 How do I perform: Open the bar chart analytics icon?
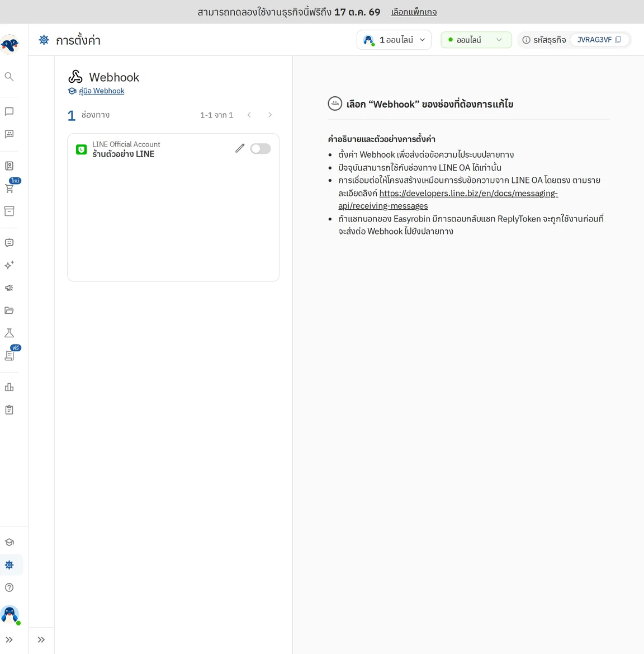point(9,388)
